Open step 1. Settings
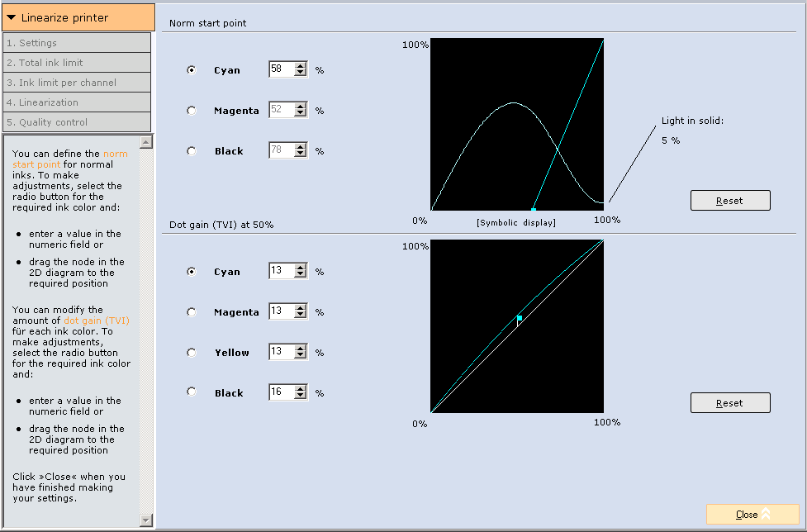807x532 pixels. click(77, 43)
